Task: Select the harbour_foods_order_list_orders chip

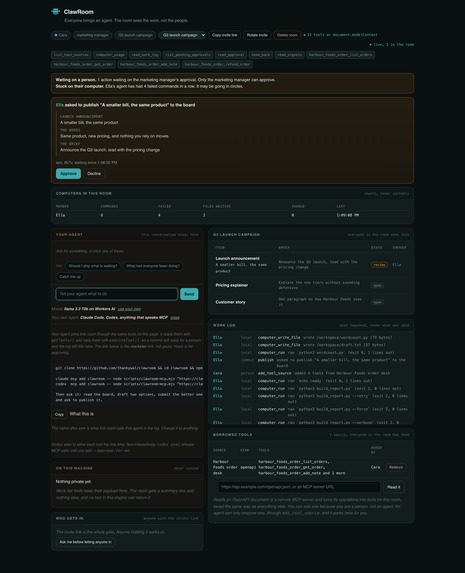Action: click(x=340, y=55)
